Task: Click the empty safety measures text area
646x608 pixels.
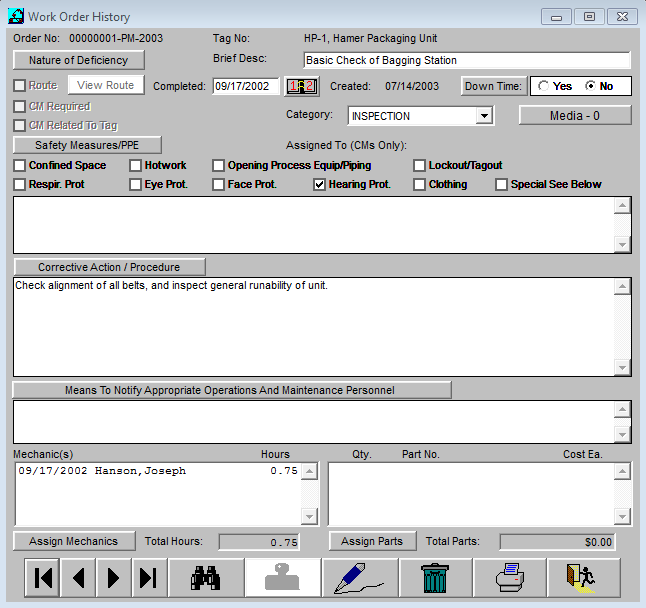Action: click(x=314, y=225)
